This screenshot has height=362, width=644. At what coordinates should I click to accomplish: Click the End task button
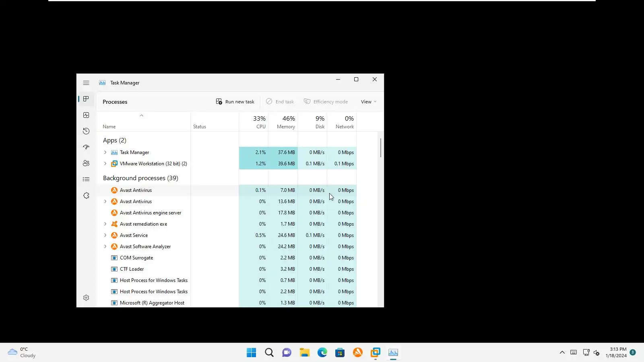[280, 102]
